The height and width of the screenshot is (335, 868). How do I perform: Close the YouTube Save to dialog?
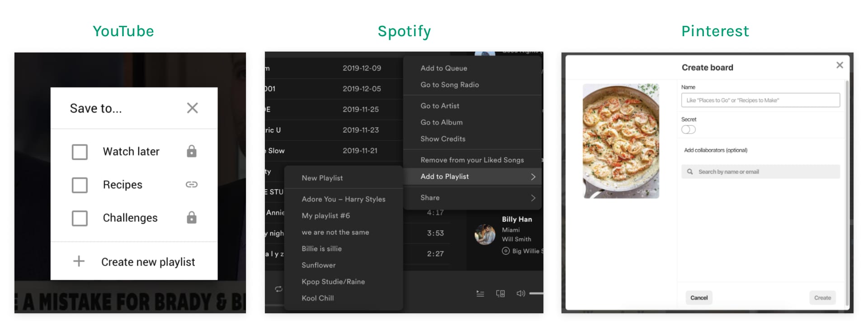point(193,108)
